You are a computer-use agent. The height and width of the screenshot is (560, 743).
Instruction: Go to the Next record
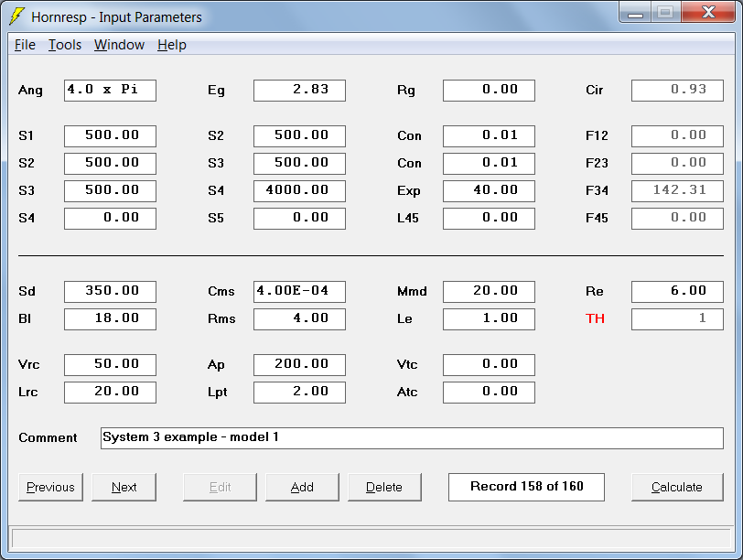(124, 487)
